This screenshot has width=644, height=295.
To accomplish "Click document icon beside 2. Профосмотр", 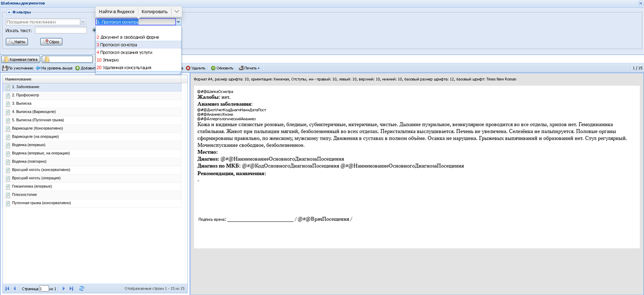I will [x=8, y=95].
